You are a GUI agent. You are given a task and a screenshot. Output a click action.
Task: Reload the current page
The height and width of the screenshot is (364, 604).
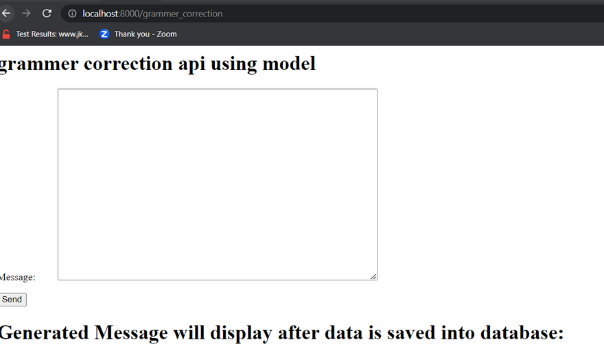(47, 14)
